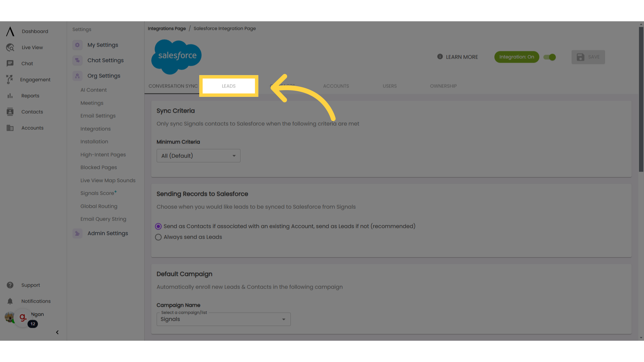Select Send as Contacts if associated radio
644x362 pixels.
click(158, 227)
